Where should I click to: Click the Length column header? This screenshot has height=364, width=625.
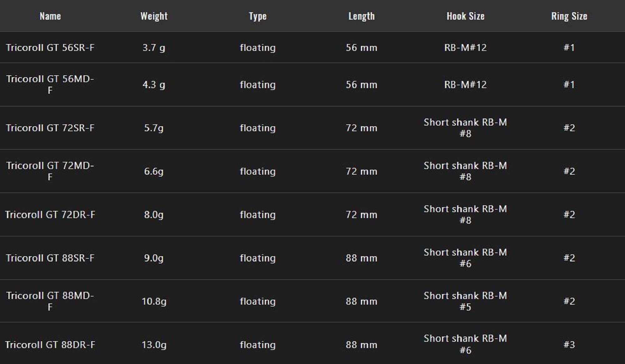(361, 16)
